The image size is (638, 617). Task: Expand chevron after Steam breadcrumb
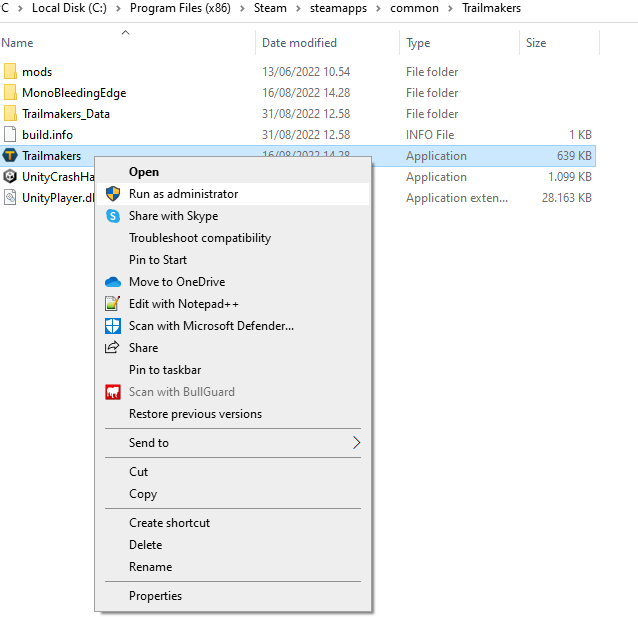(x=298, y=8)
